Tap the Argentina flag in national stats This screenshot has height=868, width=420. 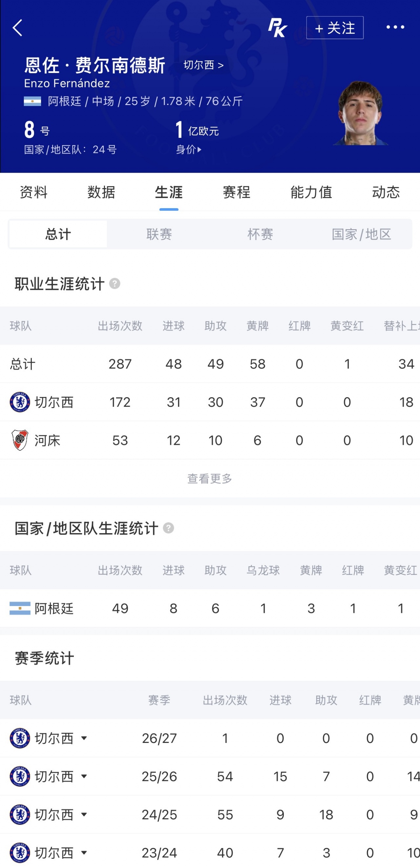(x=20, y=608)
